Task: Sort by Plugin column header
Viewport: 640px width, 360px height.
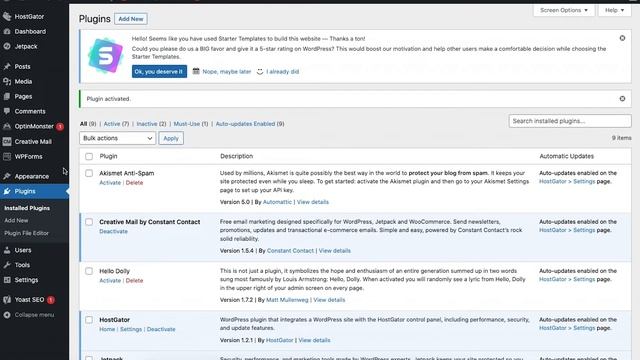Action: coord(108,156)
